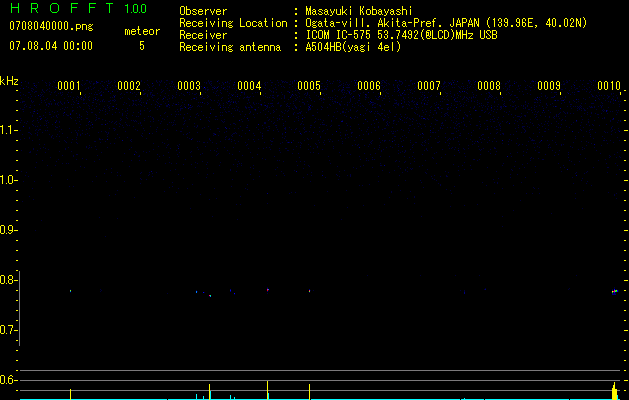Click the 0009 minute marker
This screenshot has width=629, height=400.
(x=549, y=86)
